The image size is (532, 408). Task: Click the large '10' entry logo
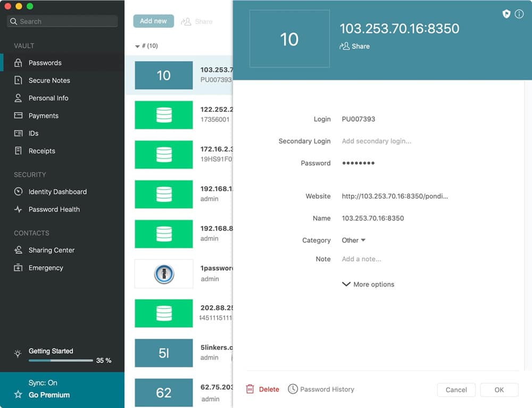pos(289,39)
